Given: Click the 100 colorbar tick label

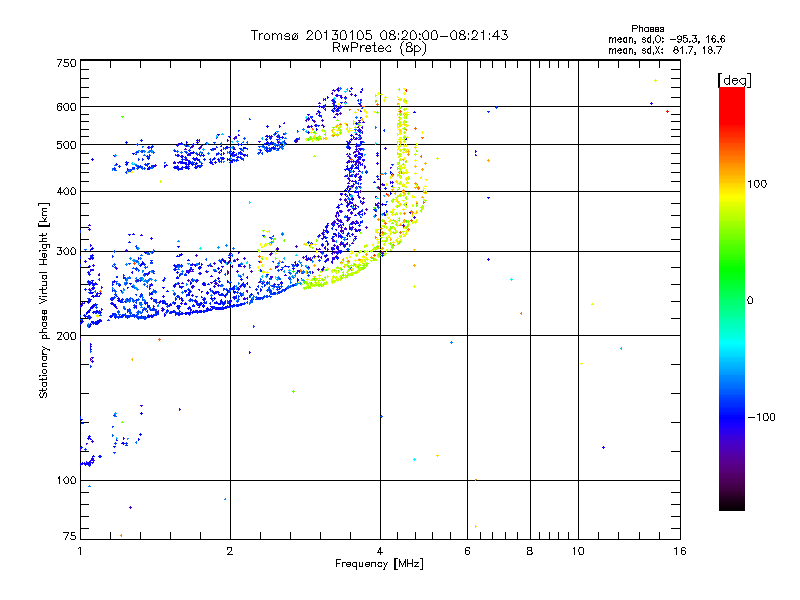Looking at the screenshot, I should click(x=757, y=184).
